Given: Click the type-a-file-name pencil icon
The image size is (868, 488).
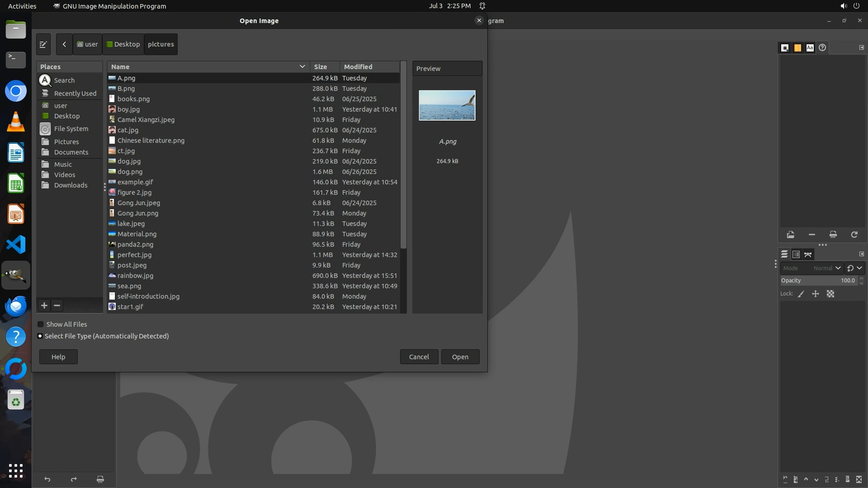Looking at the screenshot, I should [43, 44].
